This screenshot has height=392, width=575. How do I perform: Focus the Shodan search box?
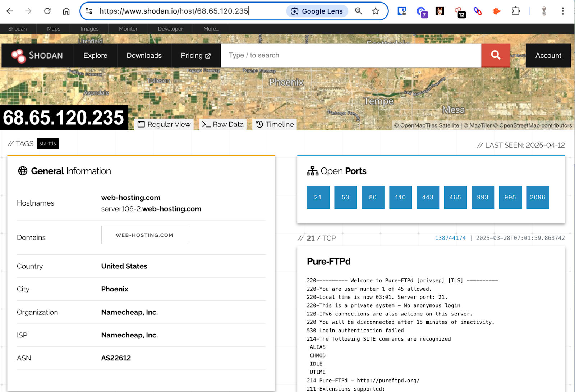point(351,55)
